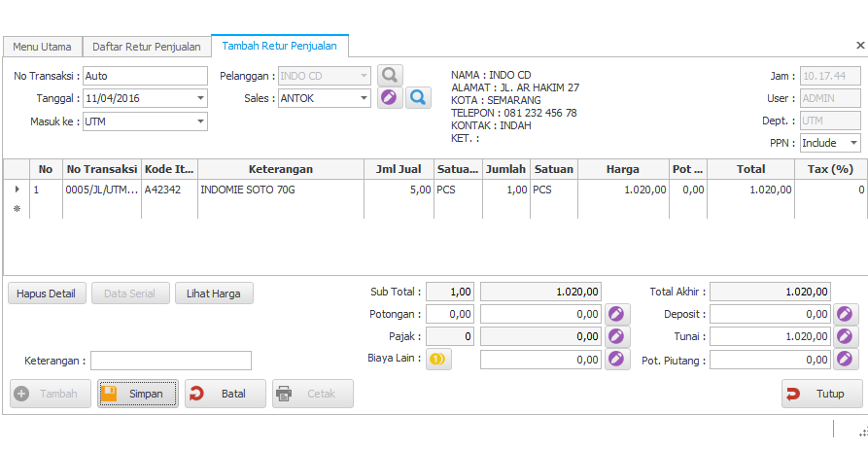Click the edit icon in Pajak row
Viewport: 868px width, 449px height.
[617, 336]
